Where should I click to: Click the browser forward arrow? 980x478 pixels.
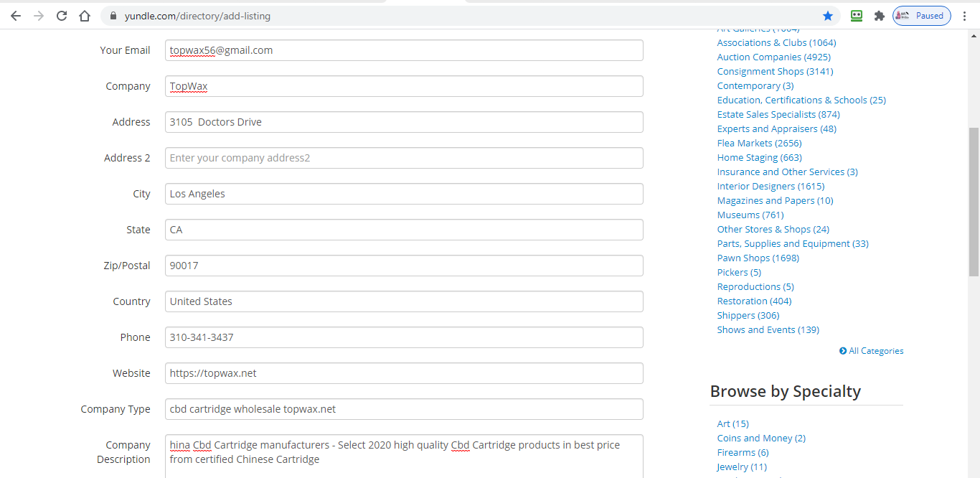tap(39, 16)
